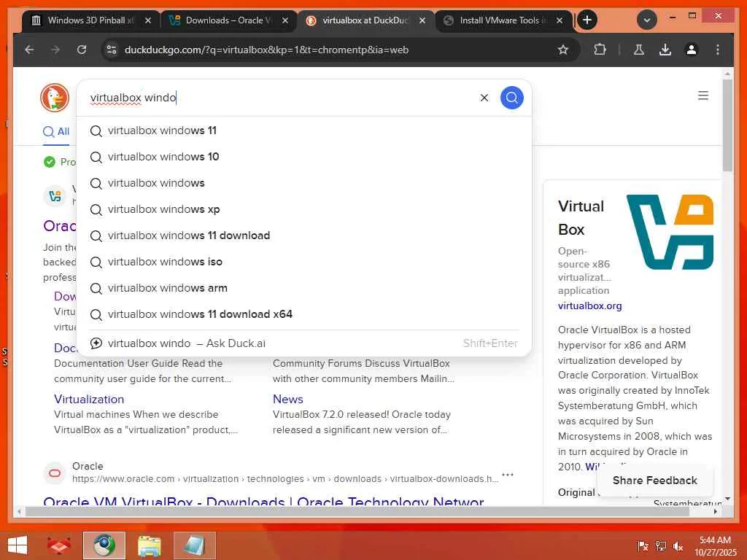Image resolution: width=747 pixels, height=560 pixels.
Task: Close the Install VMware Tools tab
Action: pyautogui.click(x=560, y=20)
